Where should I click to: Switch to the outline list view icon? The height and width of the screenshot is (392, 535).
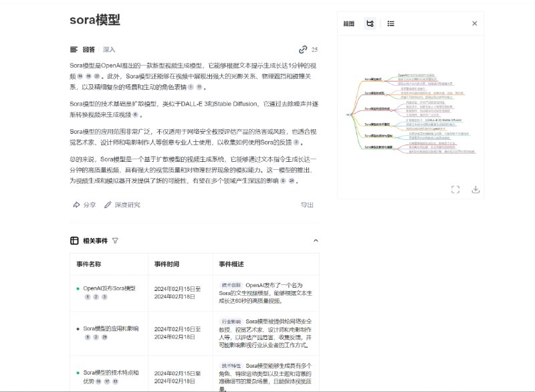click(x=392, y=22)
